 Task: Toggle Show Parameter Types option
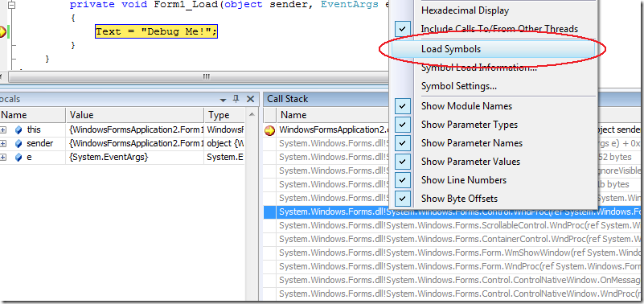click(x=403, y=125)
